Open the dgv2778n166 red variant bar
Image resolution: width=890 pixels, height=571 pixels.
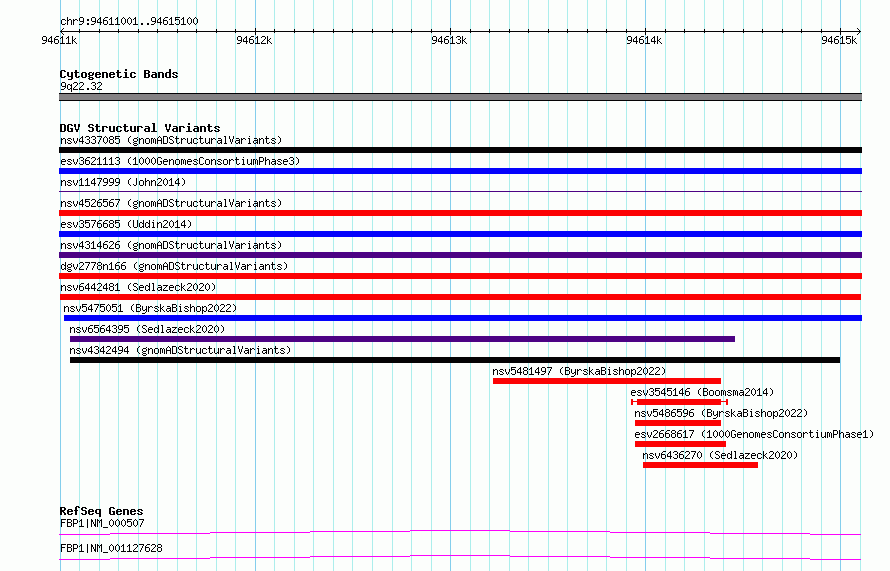pyautogui.click(x=460, y=276)
